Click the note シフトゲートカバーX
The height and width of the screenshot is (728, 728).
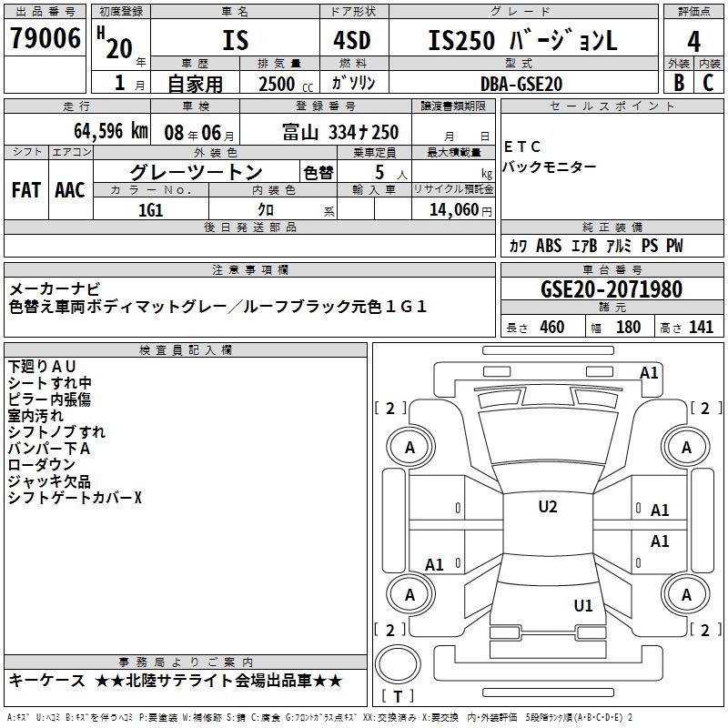[x=75, y=498]
